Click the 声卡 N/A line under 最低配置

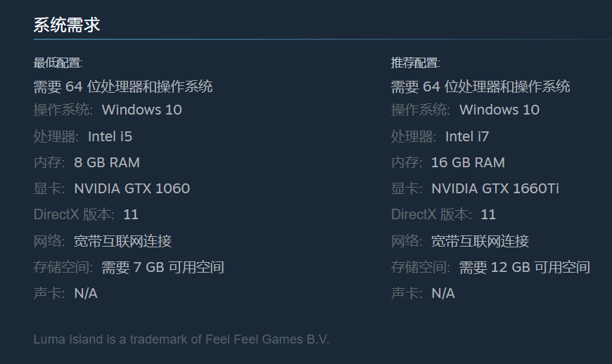coord(65,293)
